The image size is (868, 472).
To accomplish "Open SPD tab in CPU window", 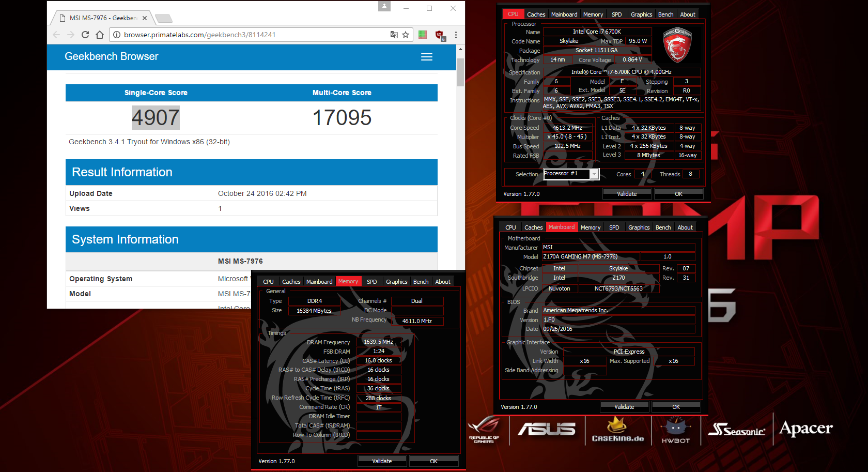I will (617, 14).
